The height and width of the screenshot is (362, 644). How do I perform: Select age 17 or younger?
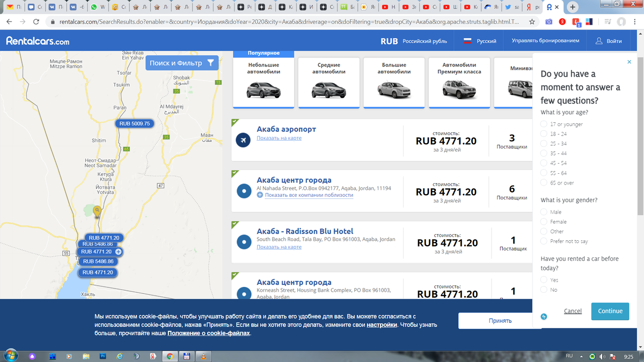pyautogui.click(x=544, y=124)
